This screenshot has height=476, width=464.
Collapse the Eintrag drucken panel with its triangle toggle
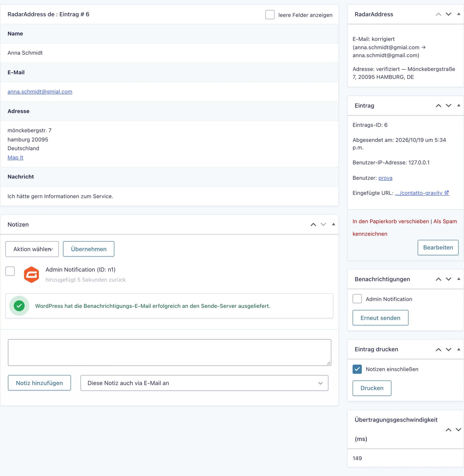point(459,349)
